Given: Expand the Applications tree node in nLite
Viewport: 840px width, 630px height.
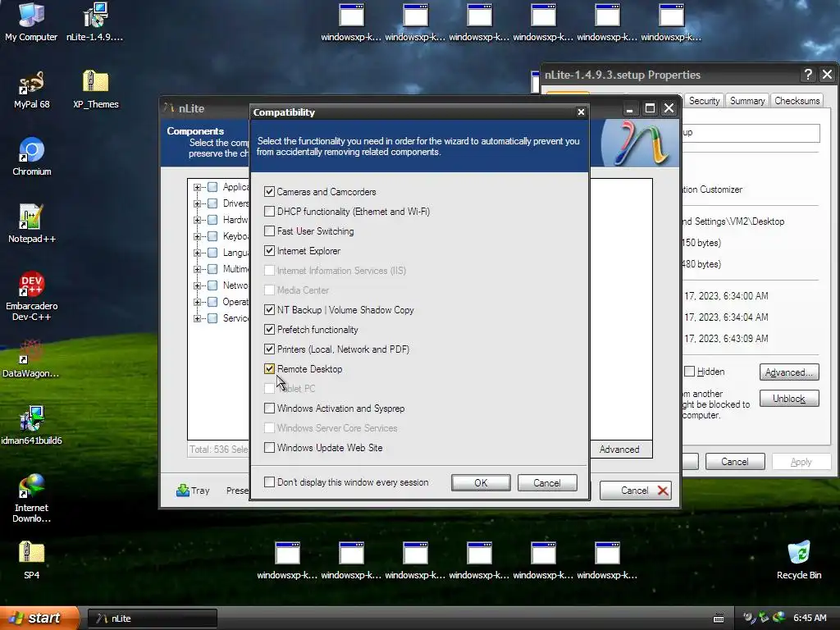Looking at the screenshot, I should click(x=197, y=188).
